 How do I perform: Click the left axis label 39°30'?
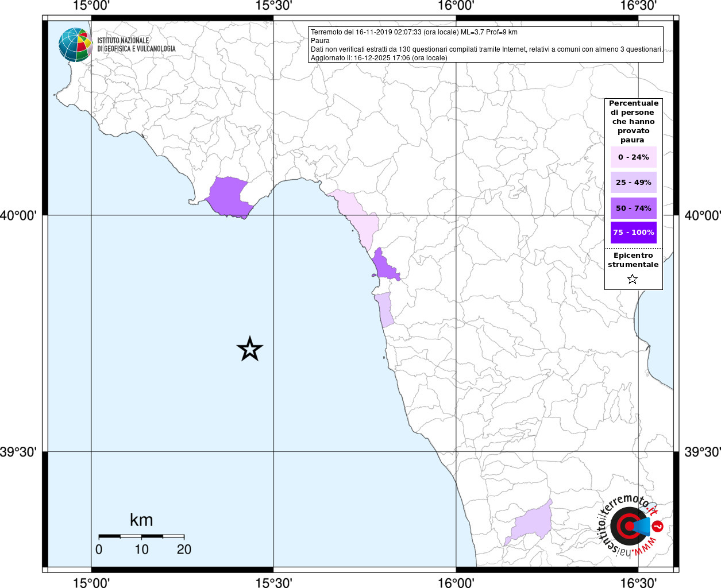pyautogui.click(x=18, y=452)
